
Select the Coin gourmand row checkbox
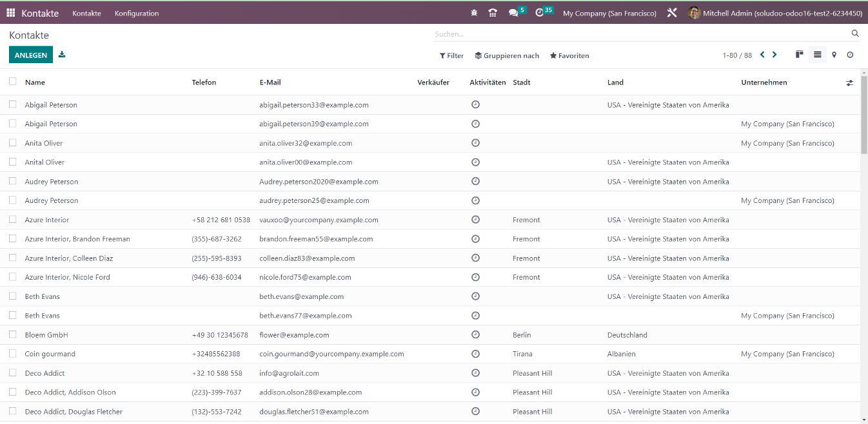pyautogui.click(x=13, y=354)
